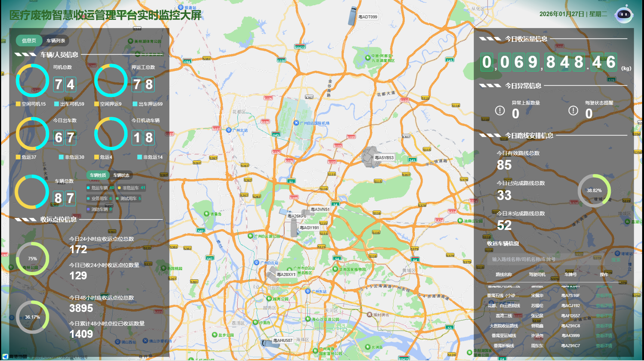
Task: Click the 佛山西站 station icon
Action: click(117, 342)
